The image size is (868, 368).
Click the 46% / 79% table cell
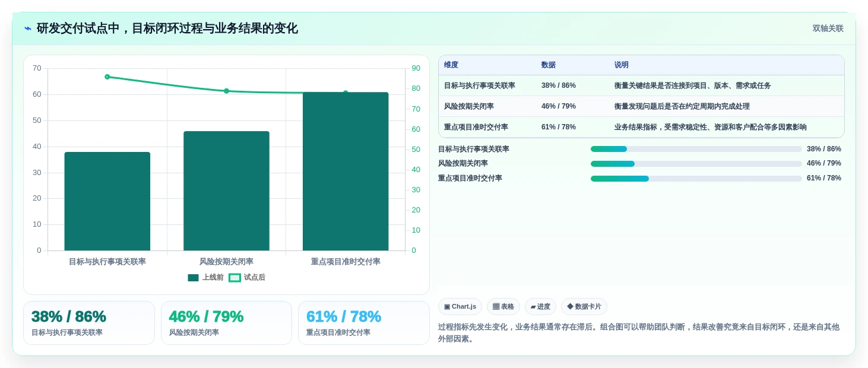(559, 106)
